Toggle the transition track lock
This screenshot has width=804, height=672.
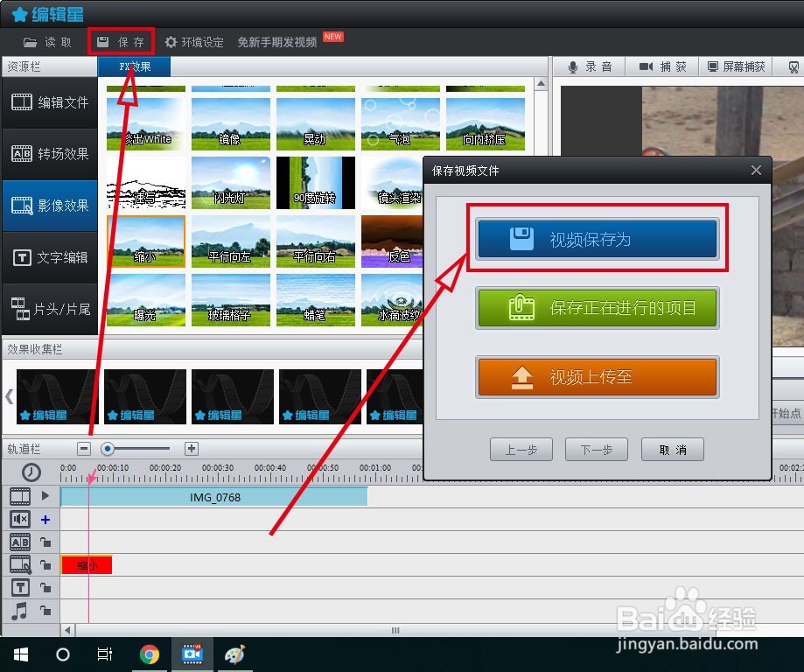coord(45,542)
